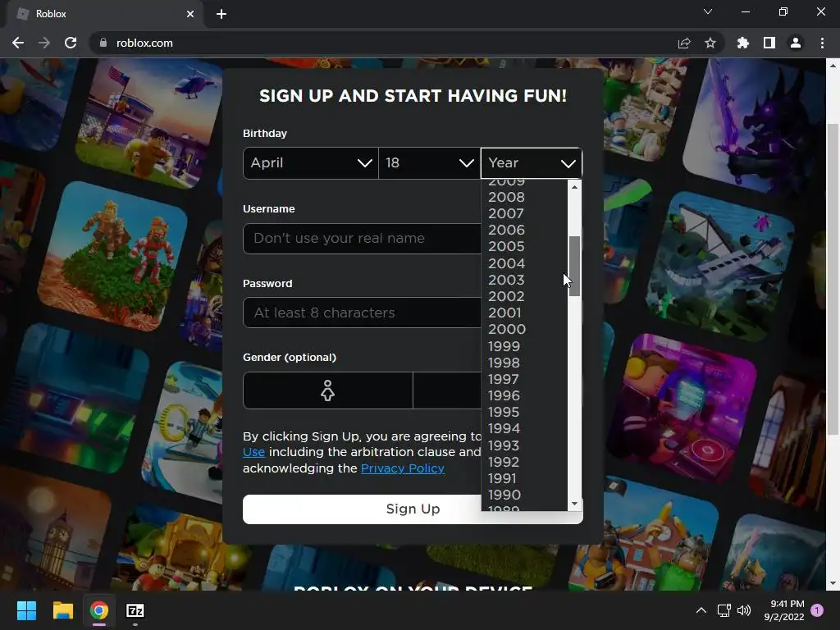
Task: Open the notification badge in tray
Action: pyautogui.click(x=817, y=610)
